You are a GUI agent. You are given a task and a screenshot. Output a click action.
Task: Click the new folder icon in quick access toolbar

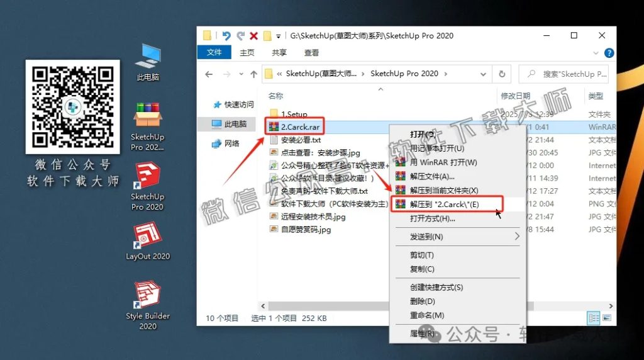pyautogui.click(x=267, y=36)
